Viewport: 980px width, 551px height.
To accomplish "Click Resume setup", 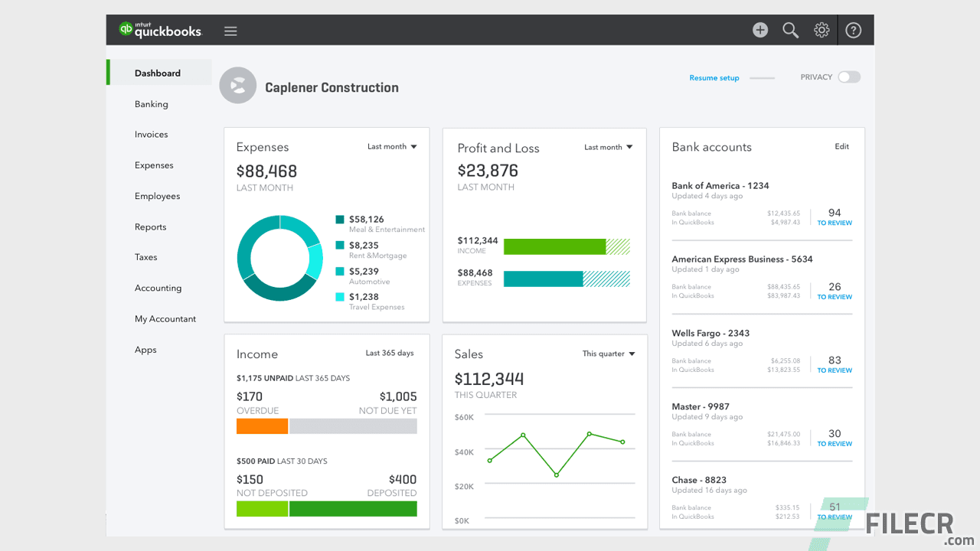I will click(x=714, y=77).
